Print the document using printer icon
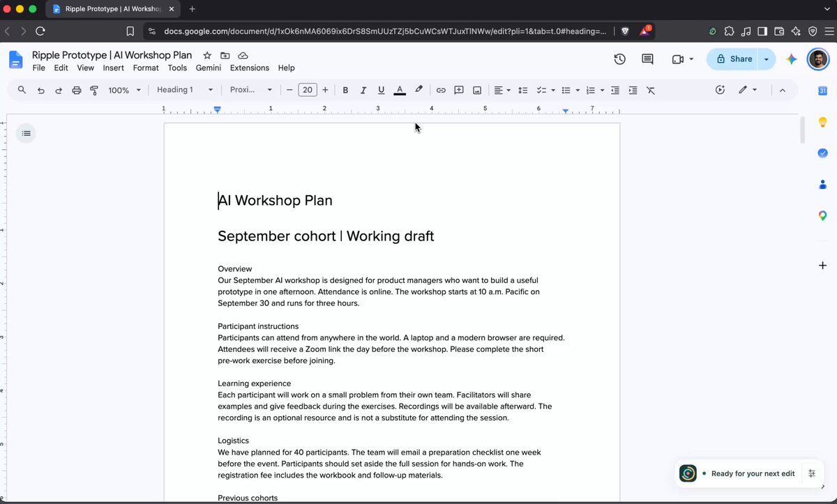This screenshot has height=504, width=837. [77, 90]
